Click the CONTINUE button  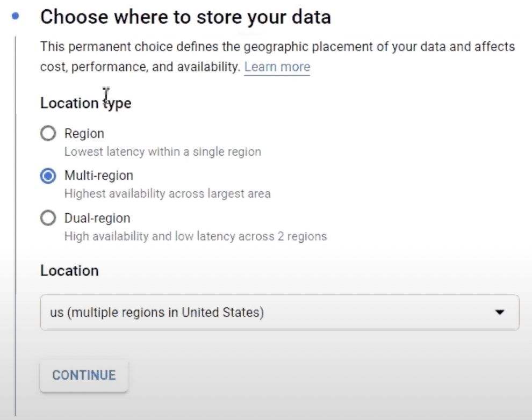[84, 375]
